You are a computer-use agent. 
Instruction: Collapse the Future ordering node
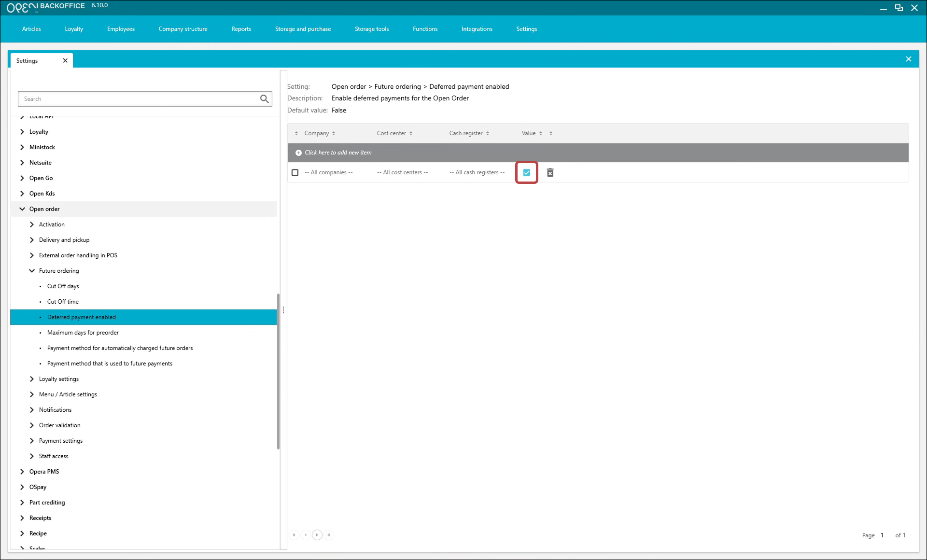[x=32, y=271]
